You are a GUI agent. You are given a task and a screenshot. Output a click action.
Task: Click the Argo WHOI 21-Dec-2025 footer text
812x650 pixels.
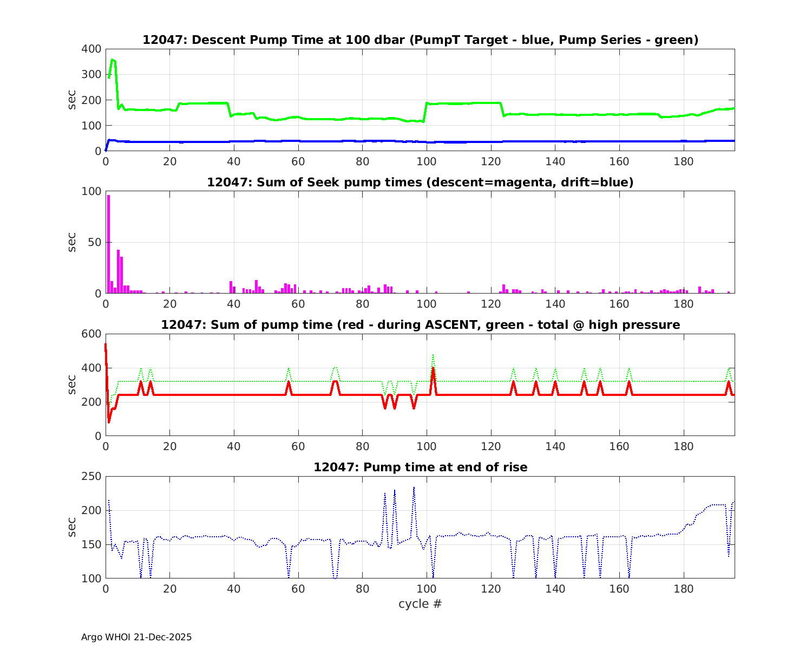136,638
